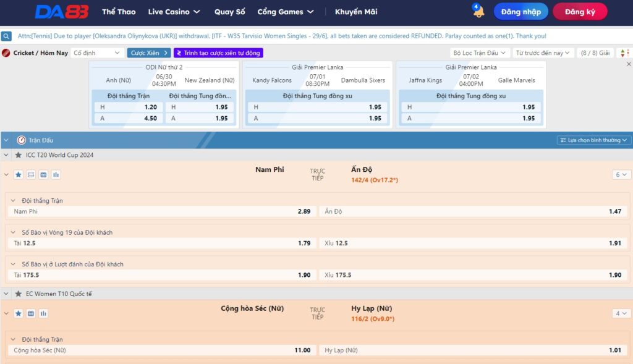633x364 pixels.
Task: Go to Khuyến Mãi menu
Action: coord(356,12)
